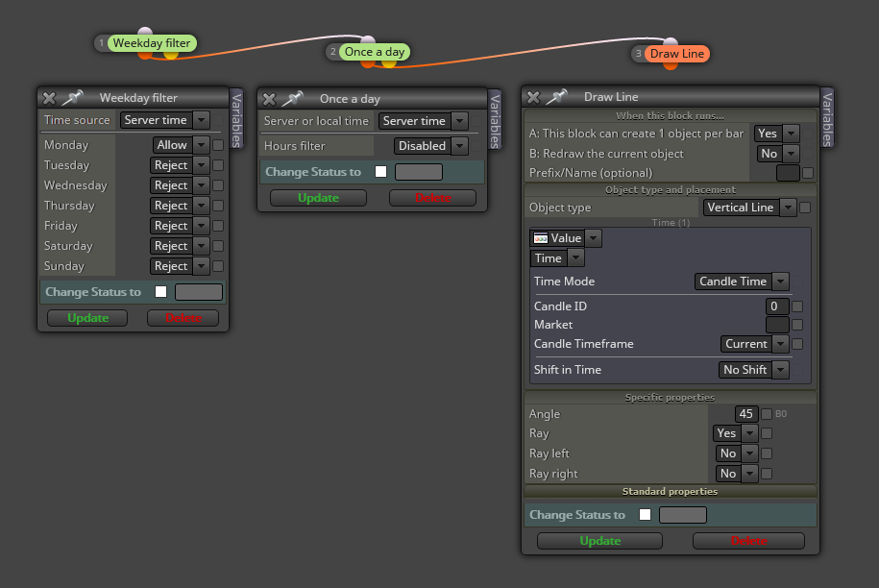879x588 pixels.
Task: Enable Change Status to in Once a day
Action: pyautogui.click(x=380, y=172)
